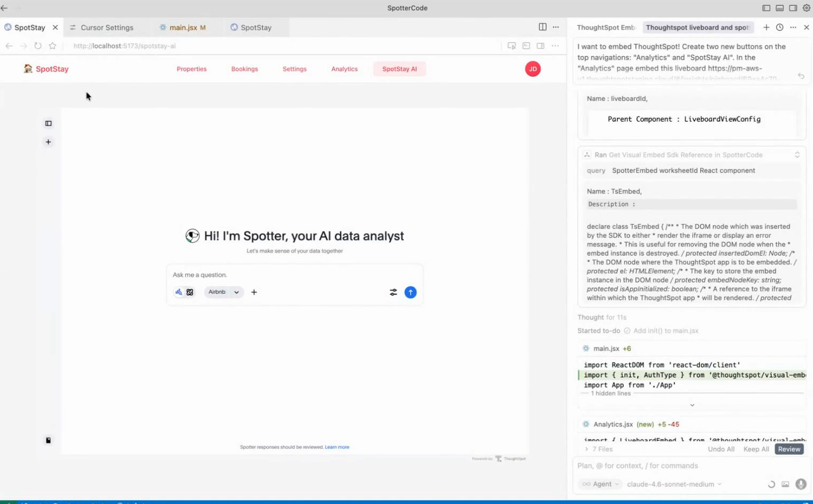This screenshot has width=813, height=504.
Task: Attach an image to the chat
Action: click(785, 484)
